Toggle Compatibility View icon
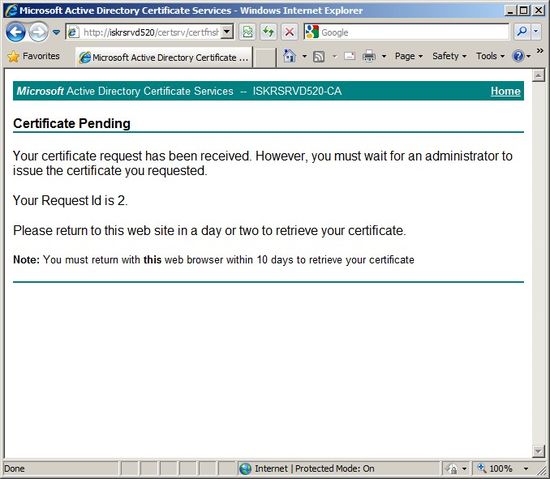Screen dimensions: 550x479 click(248, 32)
